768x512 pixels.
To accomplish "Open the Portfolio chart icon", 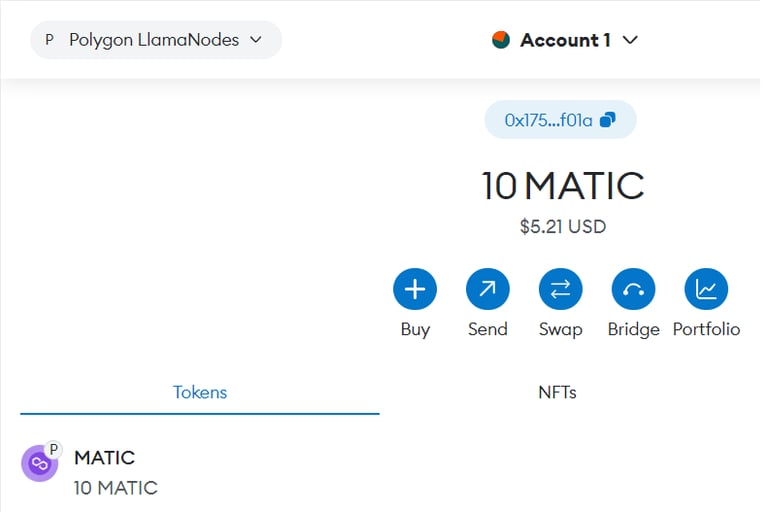I will tap(706, 289).
